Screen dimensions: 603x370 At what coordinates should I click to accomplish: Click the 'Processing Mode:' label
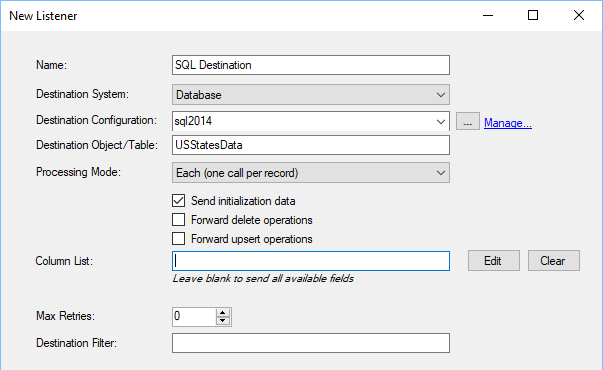coord(78,172)
